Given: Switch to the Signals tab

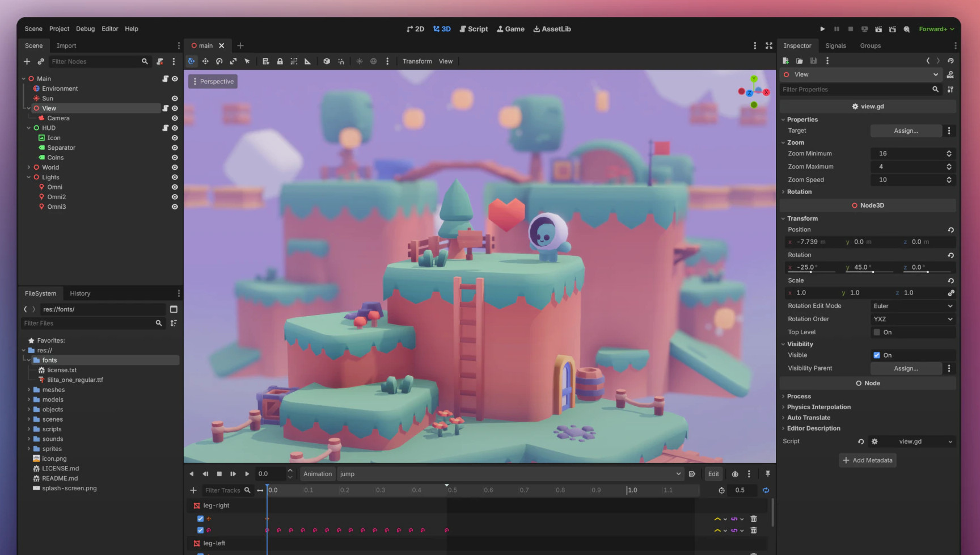Looking at the screenshot, I should pos(835,45).
